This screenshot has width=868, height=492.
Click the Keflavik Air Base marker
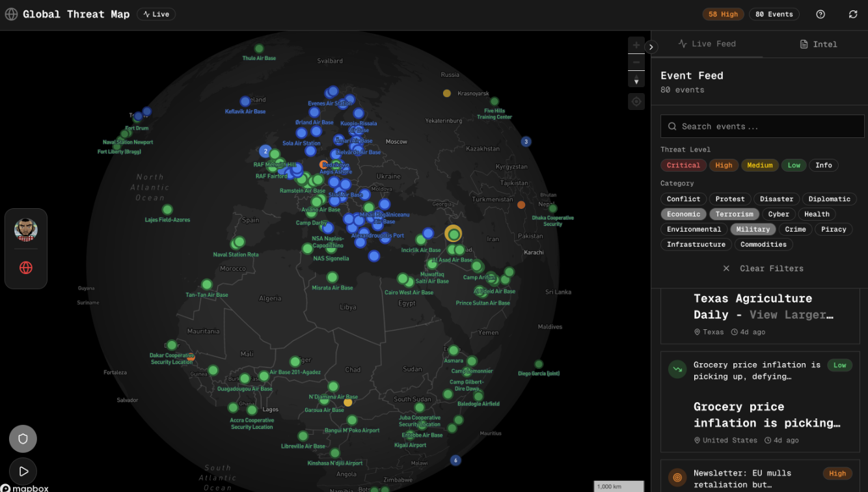[x=245, y=102]
